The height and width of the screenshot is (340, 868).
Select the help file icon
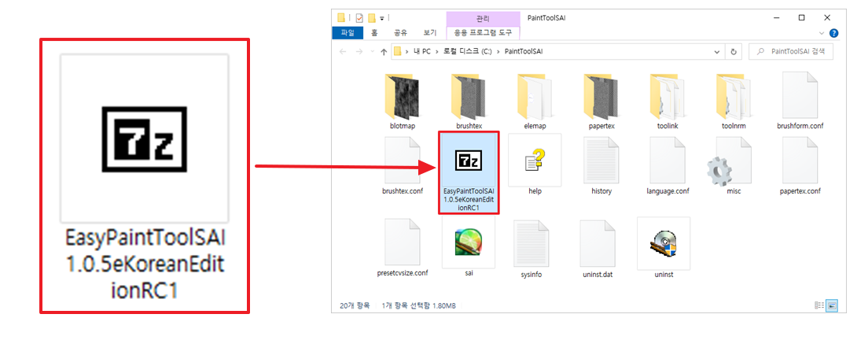[x=535, y=165]
